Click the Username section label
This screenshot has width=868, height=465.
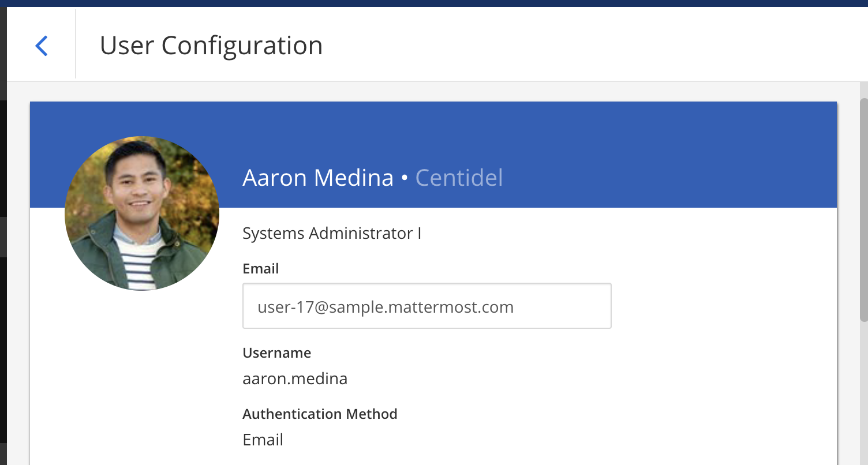pos(276,352)
